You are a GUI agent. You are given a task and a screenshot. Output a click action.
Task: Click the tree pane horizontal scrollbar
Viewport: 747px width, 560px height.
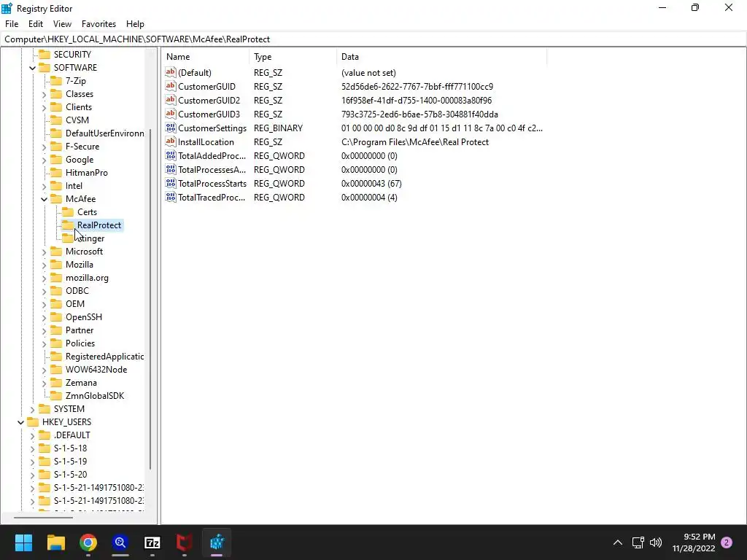43,517
